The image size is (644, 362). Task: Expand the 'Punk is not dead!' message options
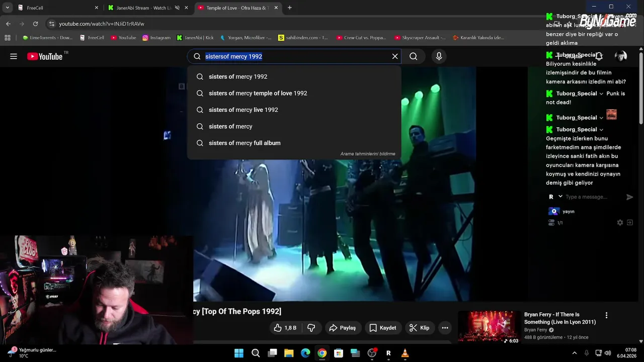(x=601, y=94)
